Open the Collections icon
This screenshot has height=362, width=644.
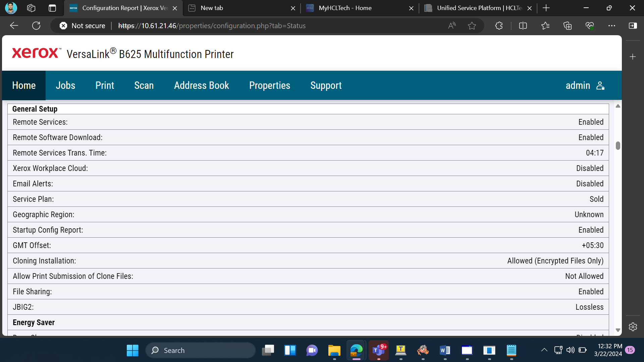coord(568,25)
